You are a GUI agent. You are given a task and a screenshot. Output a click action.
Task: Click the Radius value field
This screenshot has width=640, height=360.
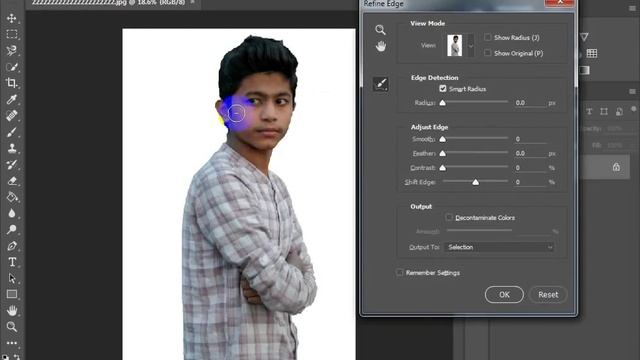529,103
